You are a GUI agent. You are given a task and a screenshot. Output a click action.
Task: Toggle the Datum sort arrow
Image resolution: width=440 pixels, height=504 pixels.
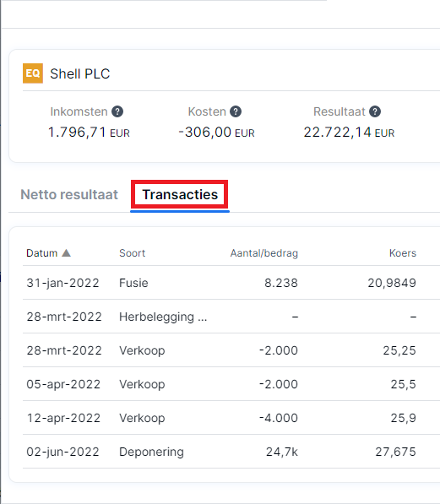click(66, 253)
